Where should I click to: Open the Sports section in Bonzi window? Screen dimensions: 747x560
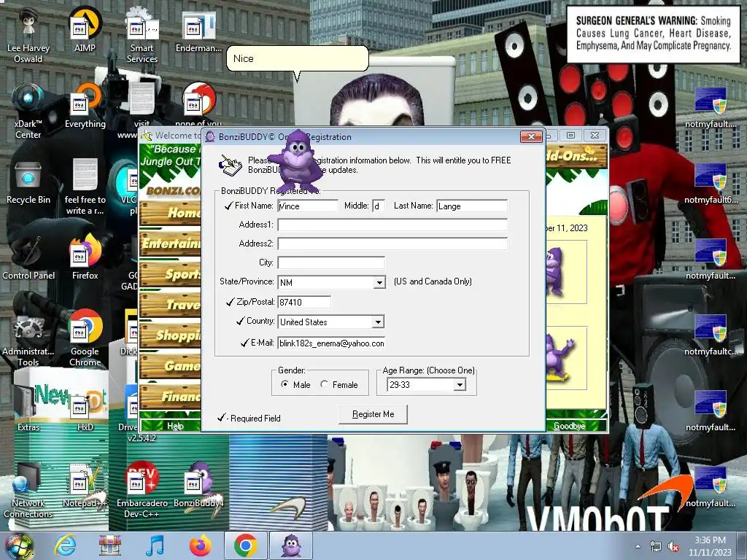point(170,274)
